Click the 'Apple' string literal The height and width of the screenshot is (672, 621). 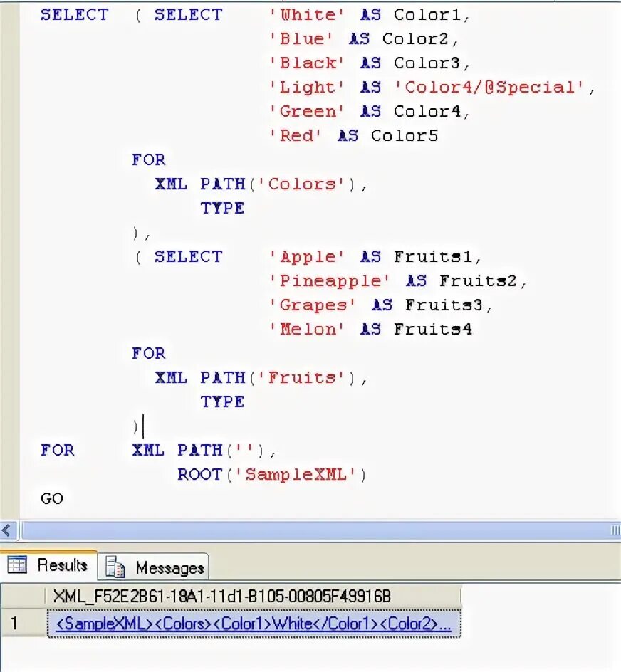[x=307, y=257]
